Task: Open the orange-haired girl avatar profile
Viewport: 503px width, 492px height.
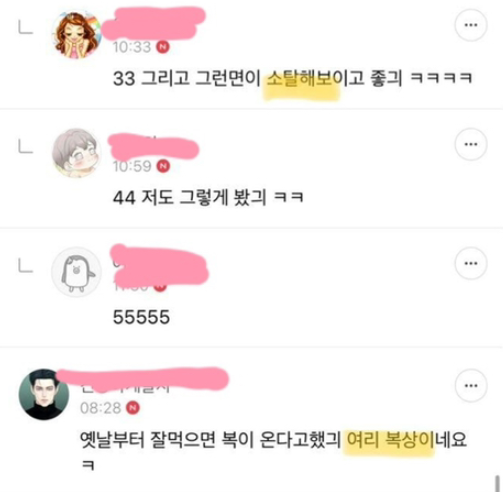Action: point(76,34)
